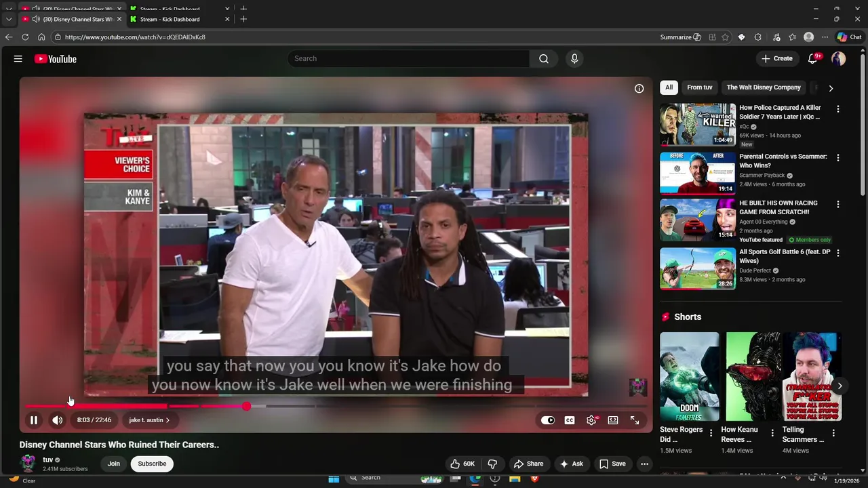The height and width of the screenshot is (488, 868).
Task: Go to browser home page
Action: click(x=41, y=37)
